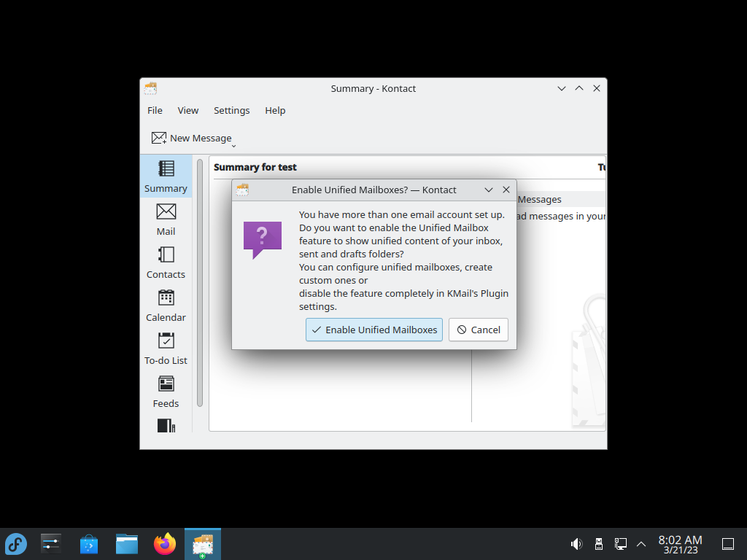Open the network connections tray icon
747x560 pixels.
point(620,544)
